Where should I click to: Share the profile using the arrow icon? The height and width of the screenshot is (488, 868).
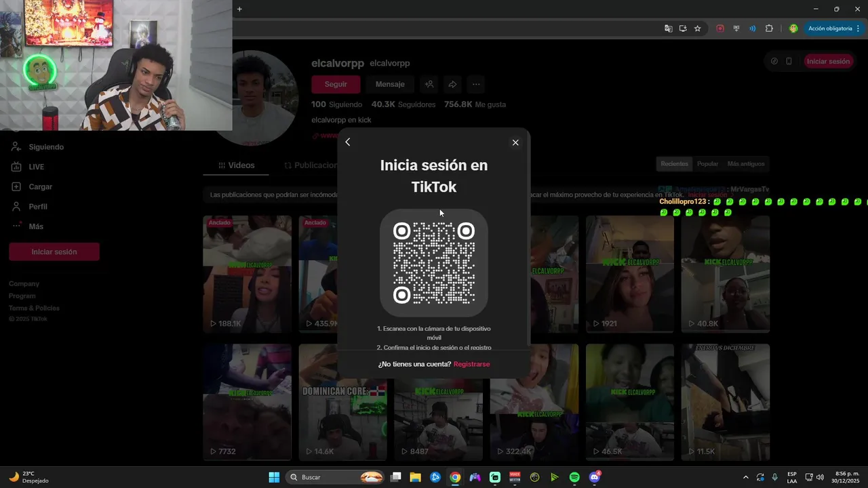pyautogui.click(x=452, y=85)
